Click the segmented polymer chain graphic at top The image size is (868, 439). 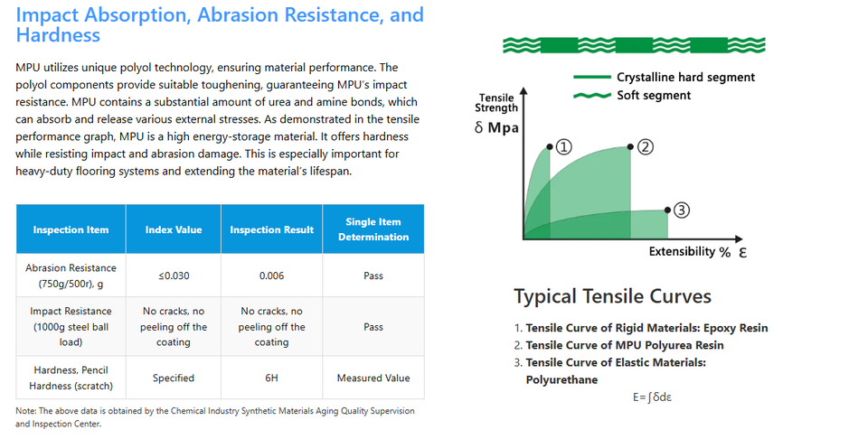tap(635, 44)
